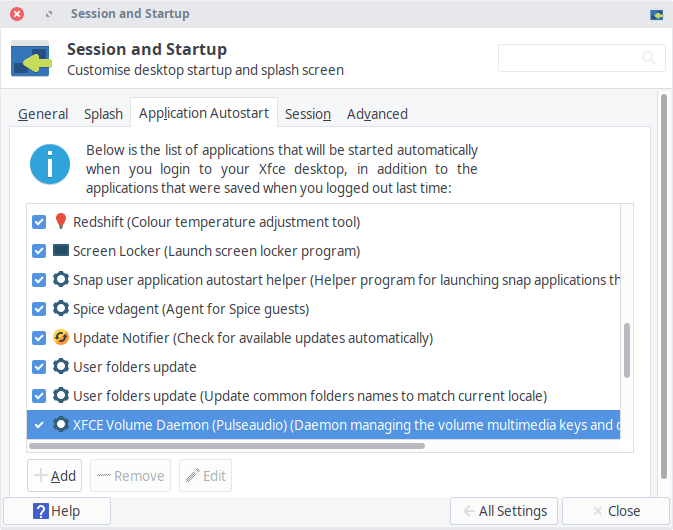Open the Session tab

308,114
